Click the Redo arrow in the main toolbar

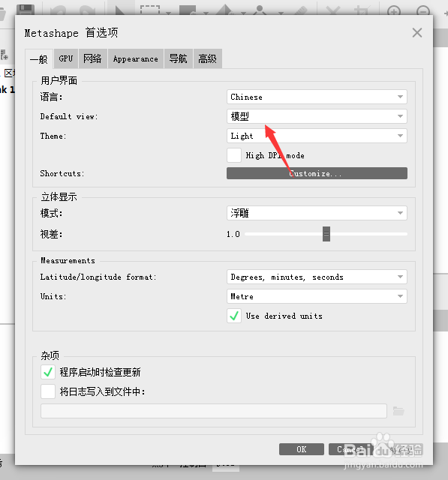(89, 10)
